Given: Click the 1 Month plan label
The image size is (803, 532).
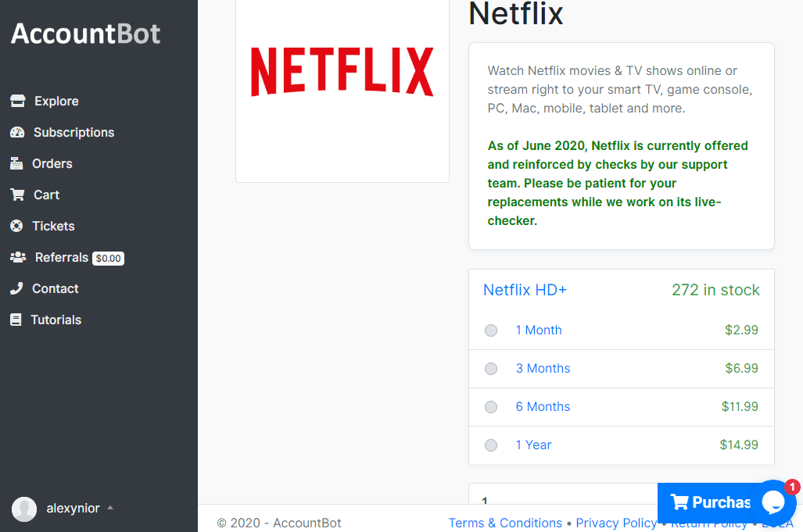Looking at the screenshot, I should (539, 330).
